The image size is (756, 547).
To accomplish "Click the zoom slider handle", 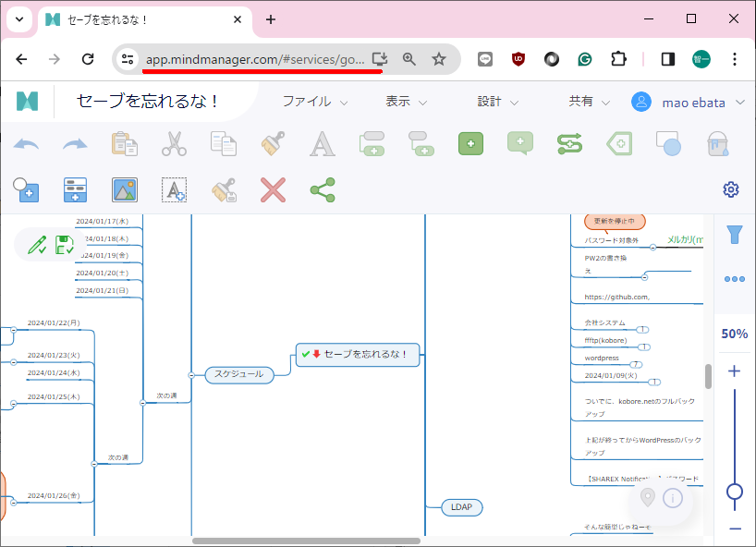I will (735, 492).
